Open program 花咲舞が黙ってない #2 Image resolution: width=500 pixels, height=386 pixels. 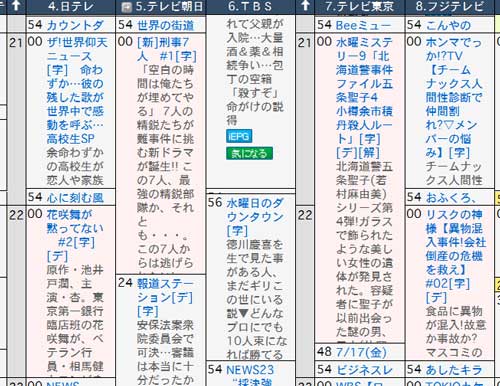[75, 235]
